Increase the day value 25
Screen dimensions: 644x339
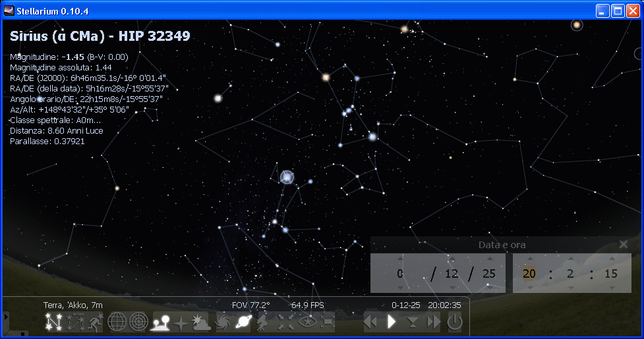click(490, 259)
